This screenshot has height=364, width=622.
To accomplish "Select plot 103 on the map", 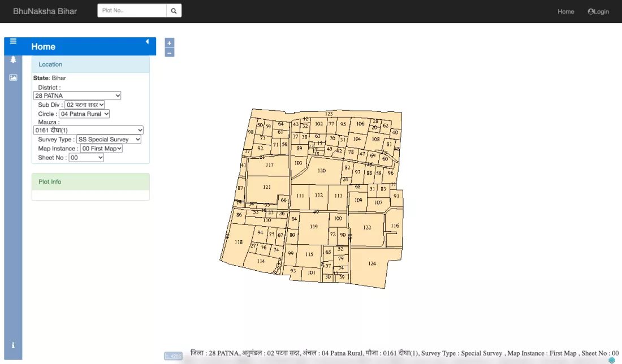I will coord(299,163).
